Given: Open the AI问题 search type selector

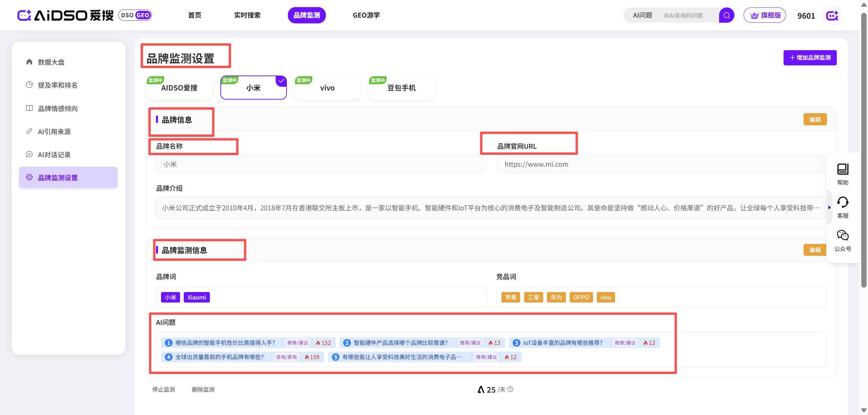Looking at the screenshot, I should click(643, 15).
